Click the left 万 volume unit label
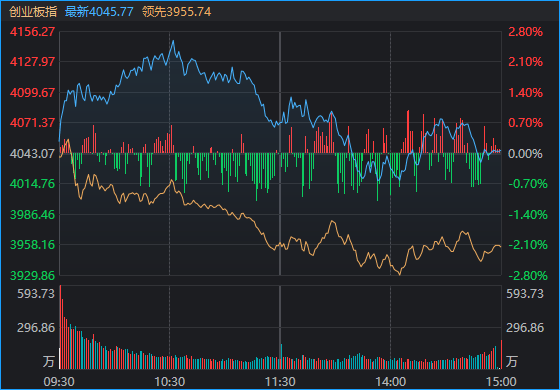Image resolution: width=560 pixels, height=390 pixels. (49, 361)
